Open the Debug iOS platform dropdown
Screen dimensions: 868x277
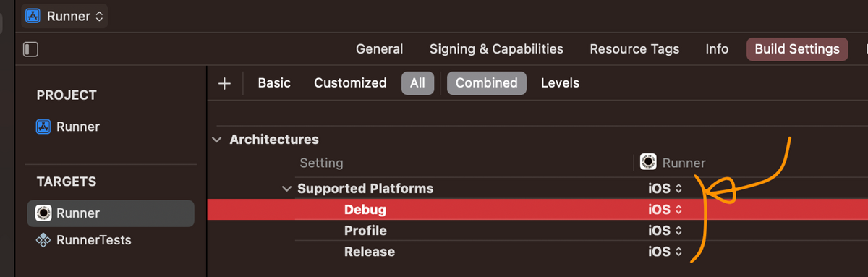[665, 210]
